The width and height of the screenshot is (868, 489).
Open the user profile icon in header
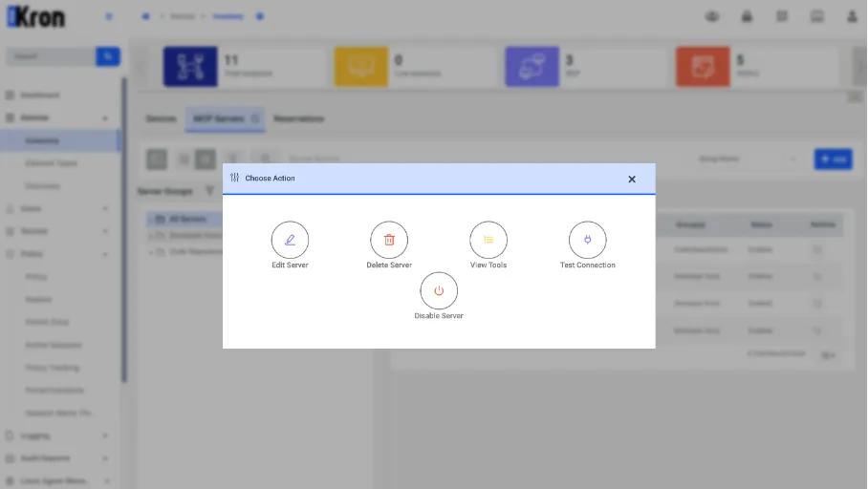852,16
